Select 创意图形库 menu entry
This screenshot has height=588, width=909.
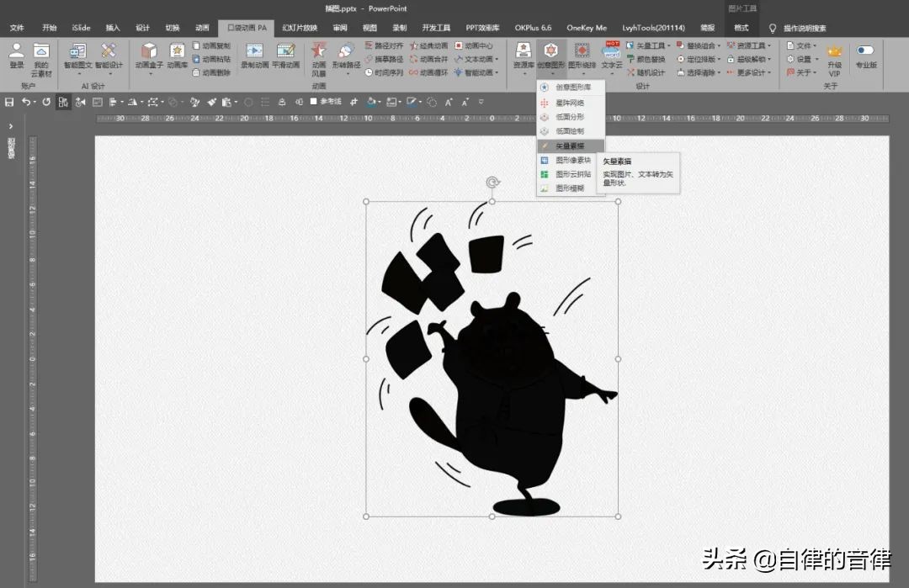pyautogui.click(x=571, y=87)
